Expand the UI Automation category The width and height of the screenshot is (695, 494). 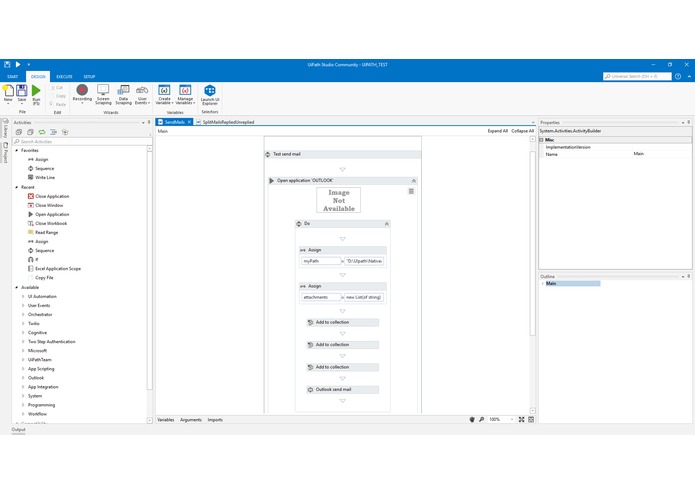point(23,296)
